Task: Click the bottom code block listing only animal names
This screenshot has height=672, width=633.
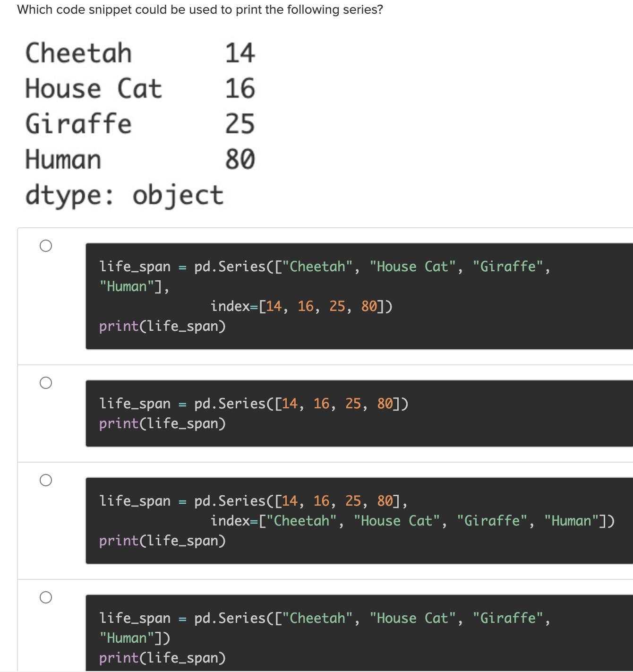Action: point(359,633)
